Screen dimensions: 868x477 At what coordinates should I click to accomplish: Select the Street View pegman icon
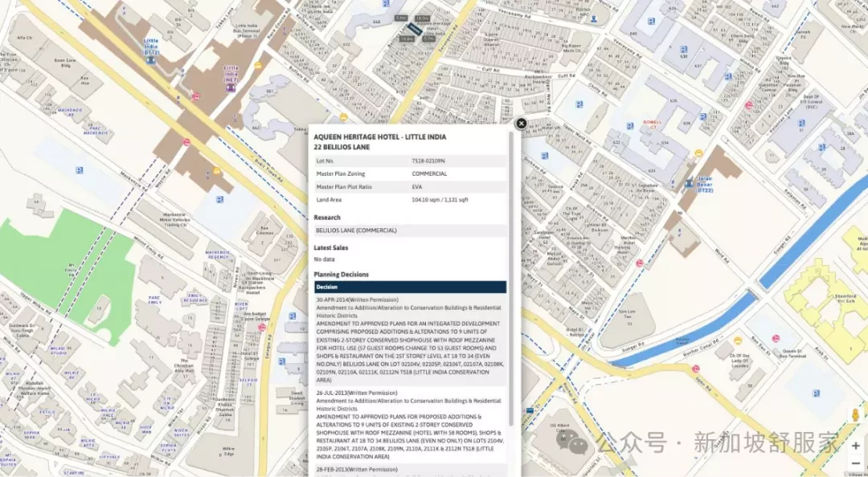(856, 416)
